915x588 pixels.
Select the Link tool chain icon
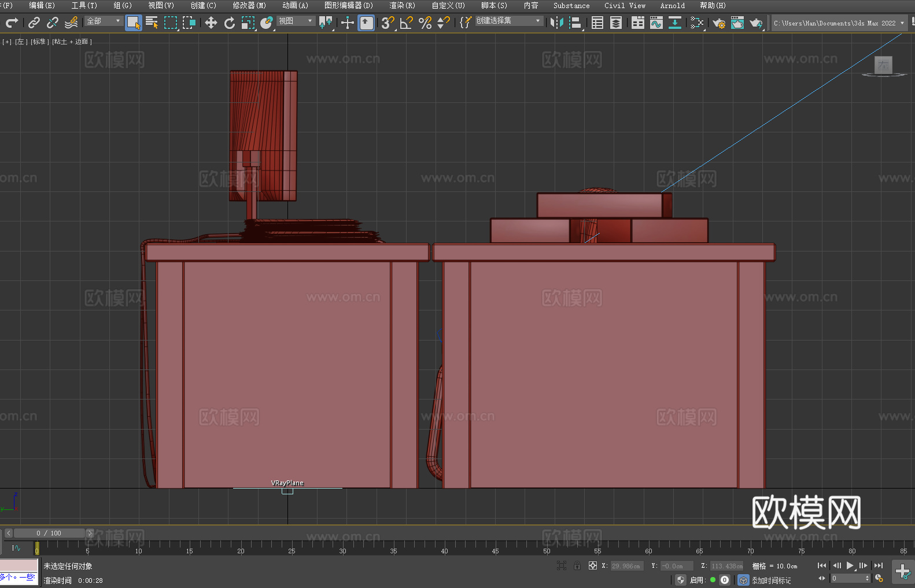(34, 23)
